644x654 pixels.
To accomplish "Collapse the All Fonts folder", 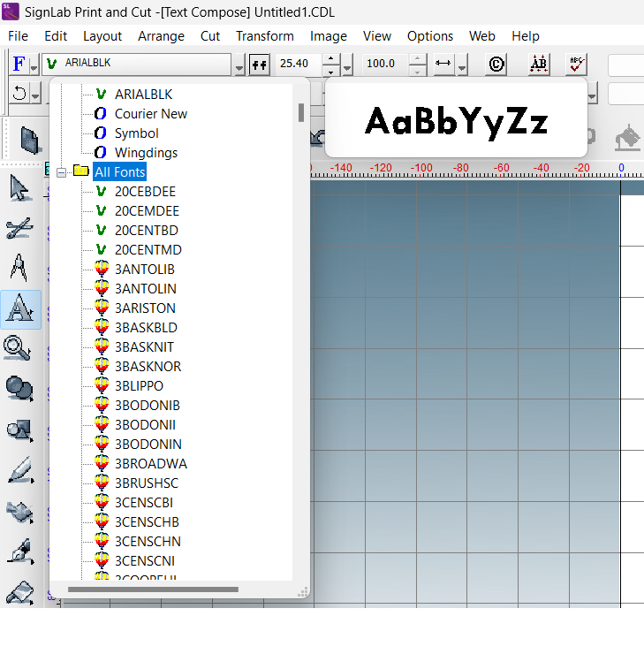I will coord(61,172).
